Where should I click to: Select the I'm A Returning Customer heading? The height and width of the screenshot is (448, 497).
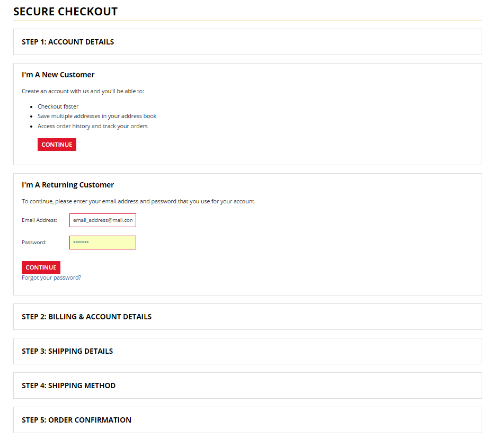coord(68,185)
